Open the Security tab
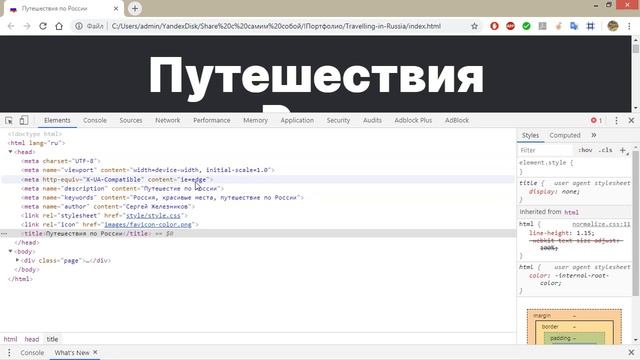This screenshot has width=640, height=360. [338, 120]
